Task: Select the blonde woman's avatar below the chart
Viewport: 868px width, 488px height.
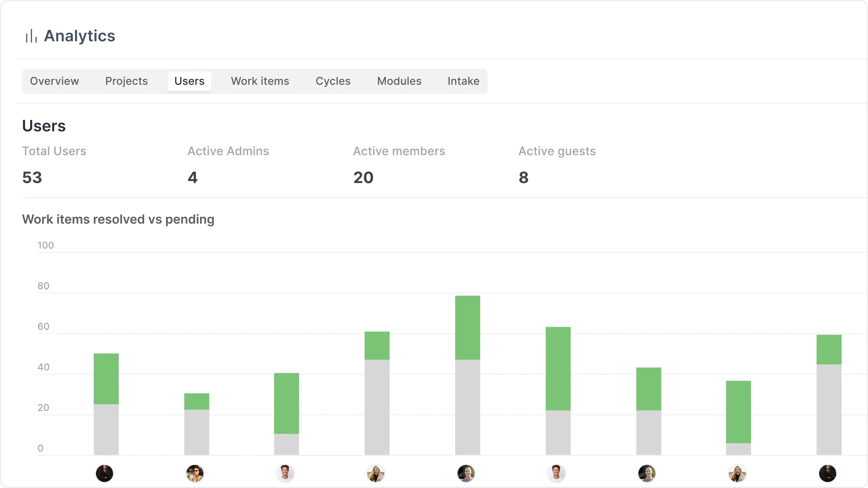Action: click(738, 473)
